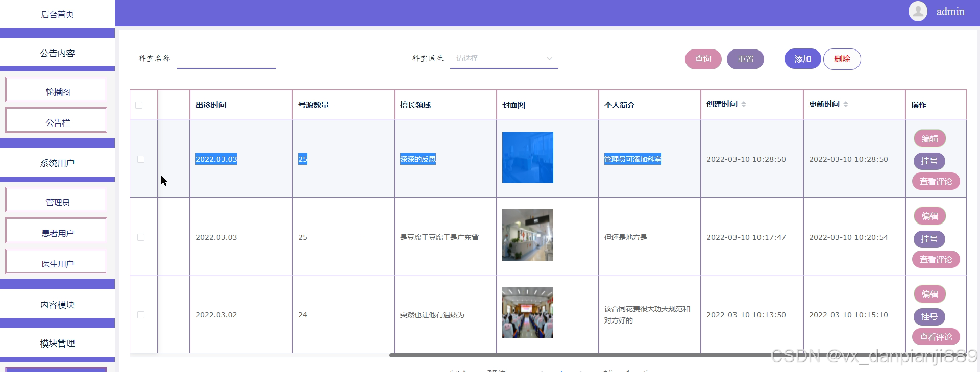Click 挂号 for row created 10:17:47

click(x=929, y=239)
